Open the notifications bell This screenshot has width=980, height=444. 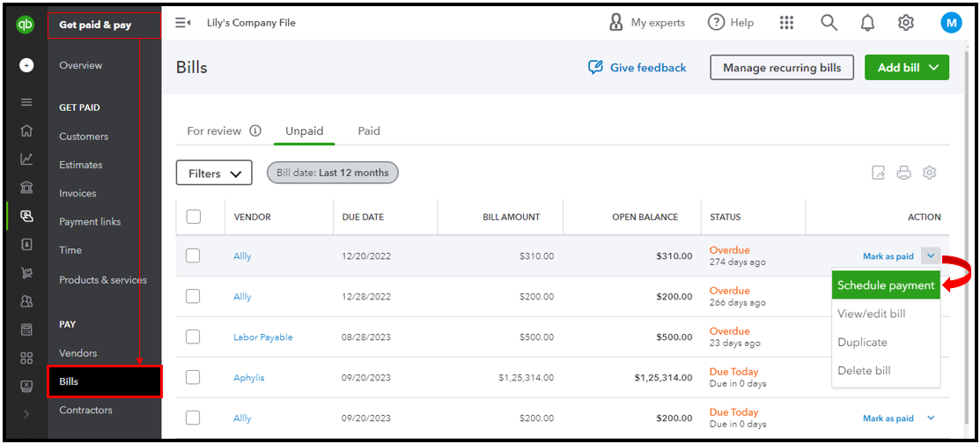(x=867, y=23)
